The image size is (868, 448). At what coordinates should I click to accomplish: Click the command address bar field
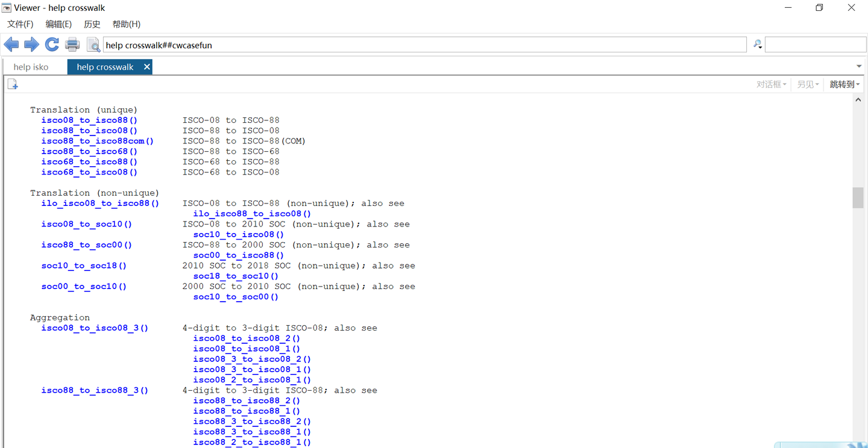pyautogui.click(x=422, y=45)
